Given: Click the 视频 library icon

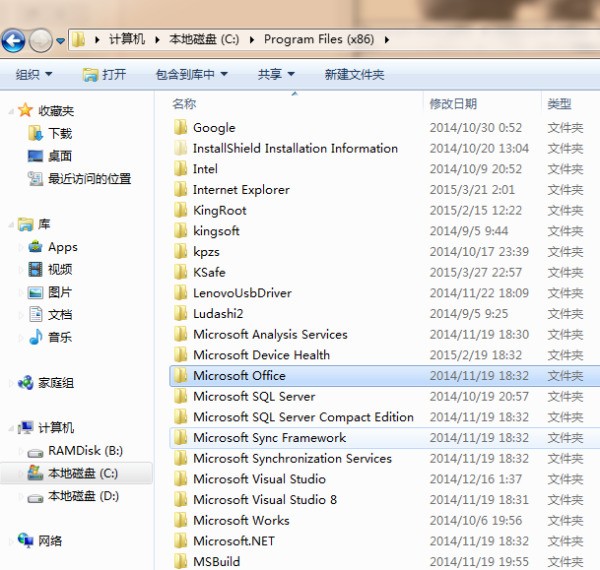Looking at the screenshot, I should pyautogui.click(x=35, y=269).
